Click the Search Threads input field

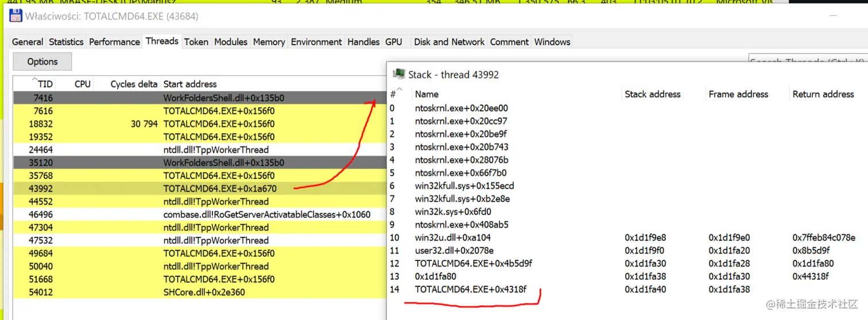click(808, 59)
